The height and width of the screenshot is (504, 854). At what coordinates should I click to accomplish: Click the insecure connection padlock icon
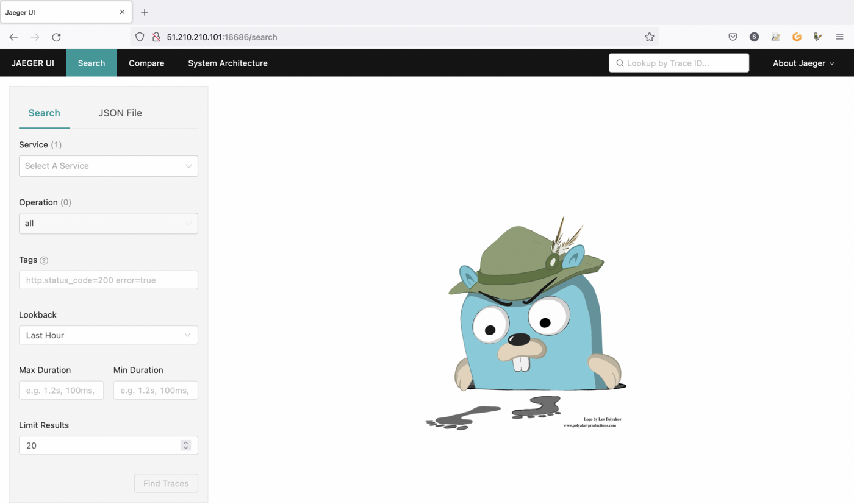(x=156, y=37)
